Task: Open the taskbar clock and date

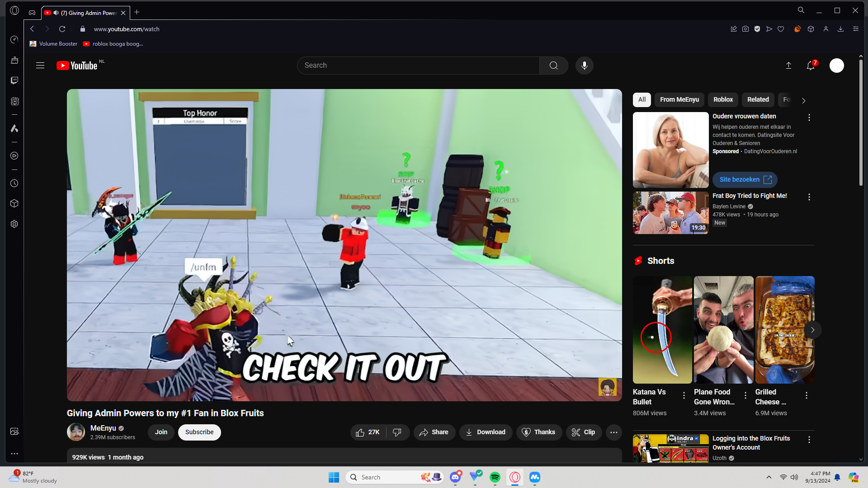Action: point(817,477)
